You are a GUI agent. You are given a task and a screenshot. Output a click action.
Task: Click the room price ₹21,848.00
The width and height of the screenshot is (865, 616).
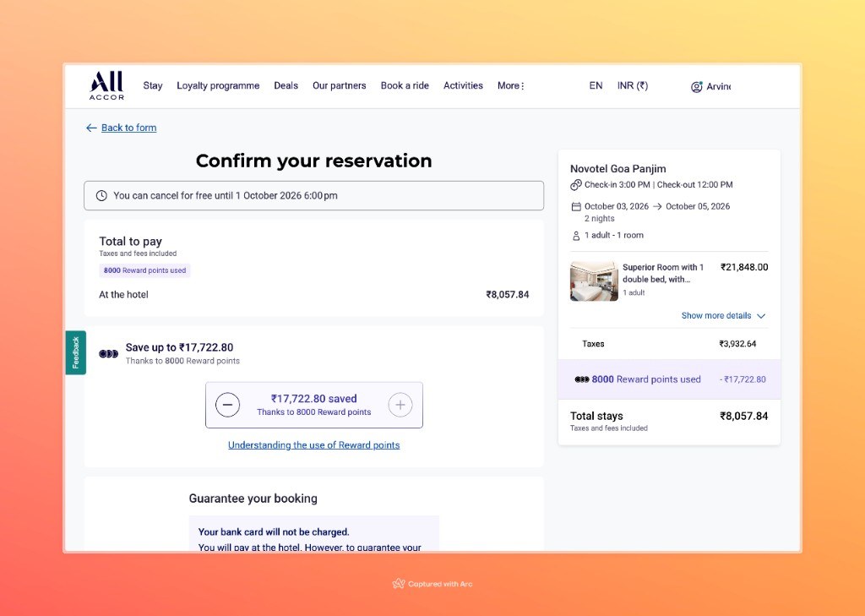coord(744,267)
